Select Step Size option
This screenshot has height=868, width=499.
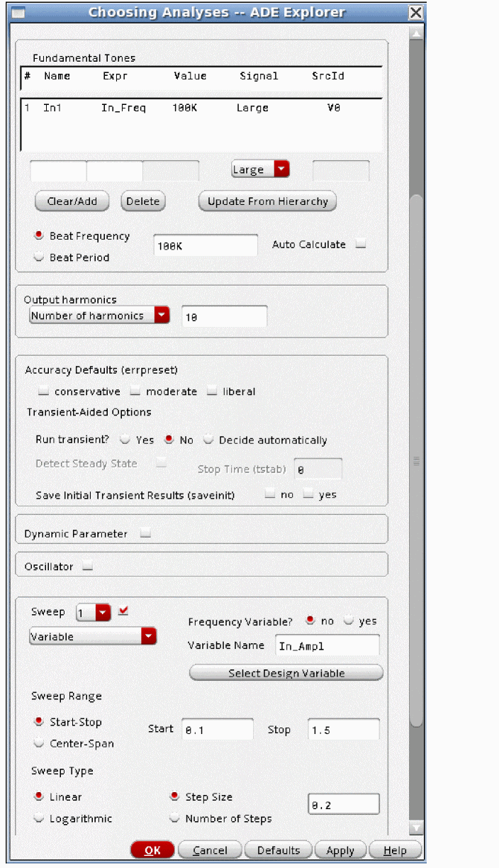174,796
